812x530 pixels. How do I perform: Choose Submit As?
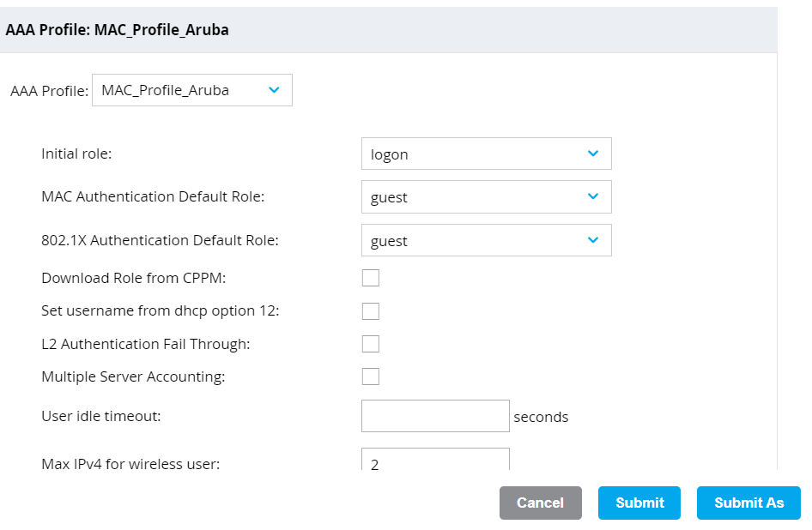[748, 503]
